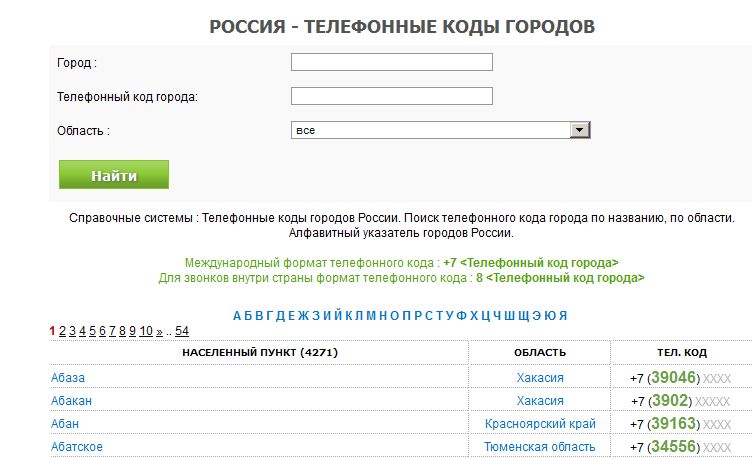The image size is (752, 459).
Task: Open last page 54 of results
Action: click(182, 331)
